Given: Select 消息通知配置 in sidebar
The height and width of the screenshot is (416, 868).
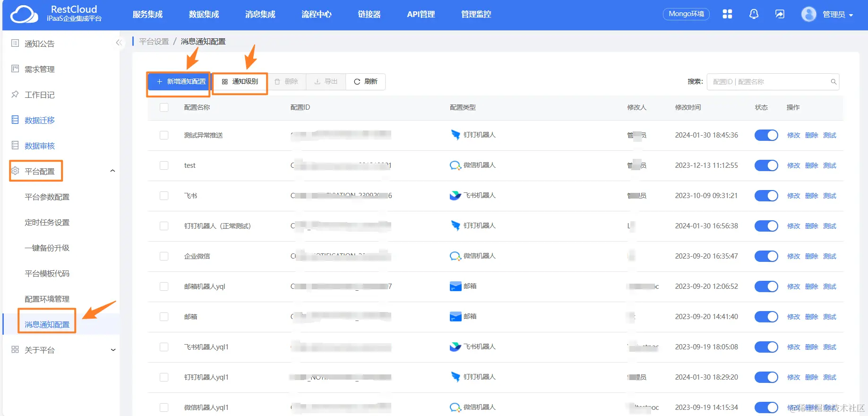Looking at the screenshot, I should click(x=47, y=324).
